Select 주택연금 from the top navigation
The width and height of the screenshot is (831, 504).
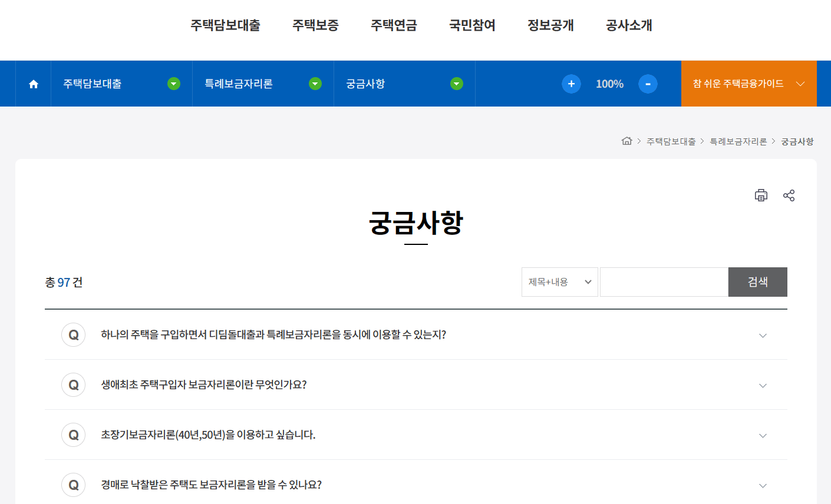point(394,25)
